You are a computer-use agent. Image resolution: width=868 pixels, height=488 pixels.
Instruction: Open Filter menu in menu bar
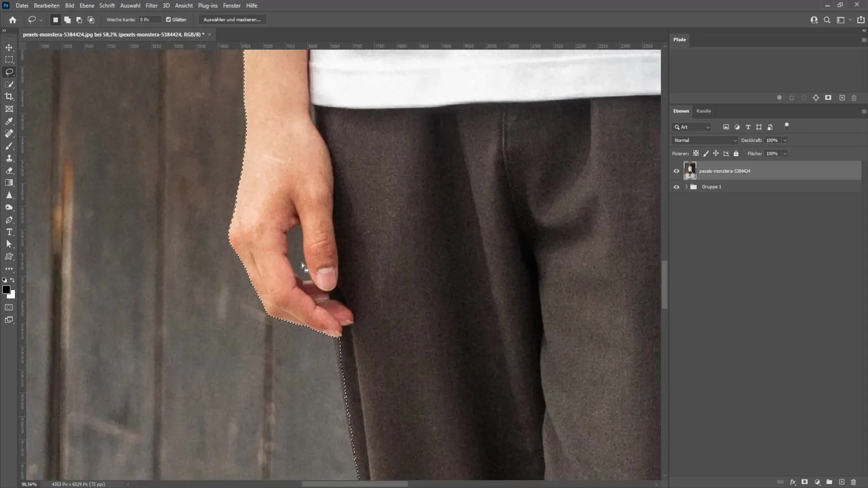151,5
